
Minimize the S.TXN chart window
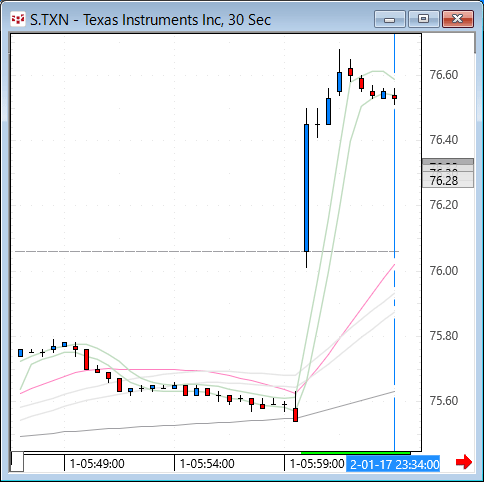pyautogui.click(x=389, y=19)
